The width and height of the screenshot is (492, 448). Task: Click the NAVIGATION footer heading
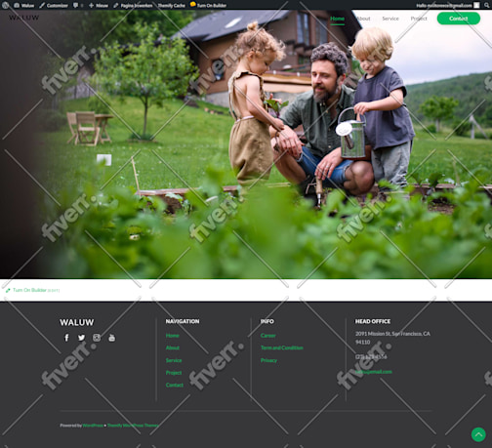(x=183, y=321)
